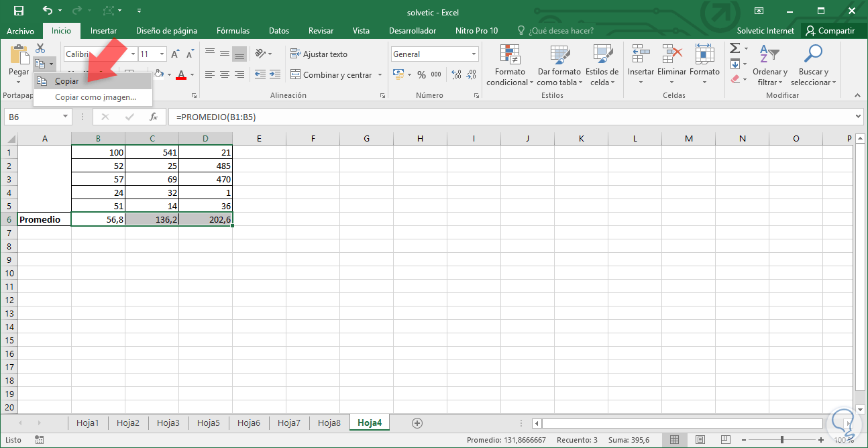868x448 pixels.
Task: Open font color A icon
Action: [x=180, y=74]
